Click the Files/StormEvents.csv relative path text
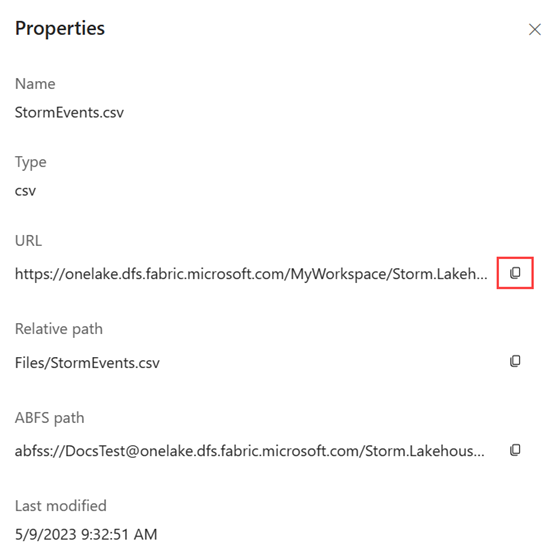The width and height of the screenshot is (550, 552). click(x=87, y=363)
